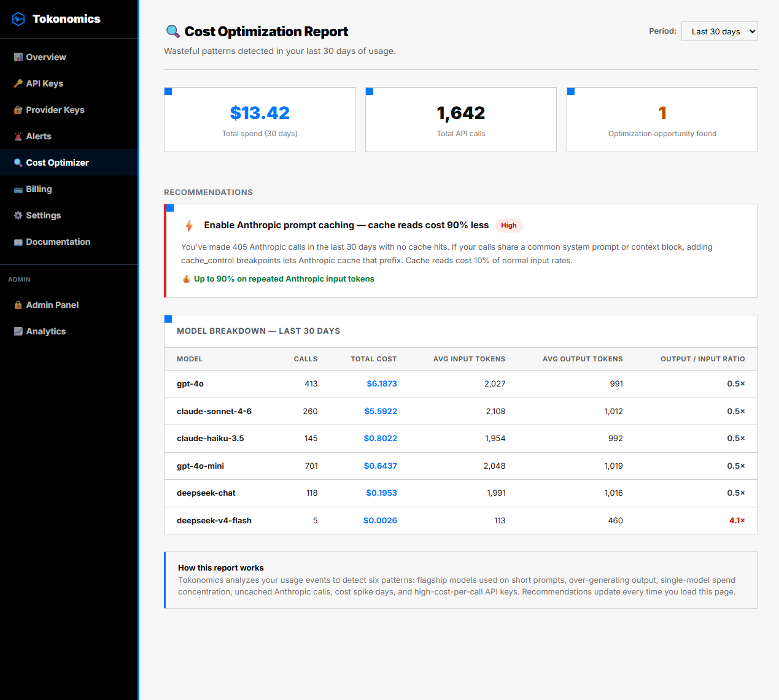Click the Tokonomics logo icon
The image size is (779, 700).
[x=18, y=19]
